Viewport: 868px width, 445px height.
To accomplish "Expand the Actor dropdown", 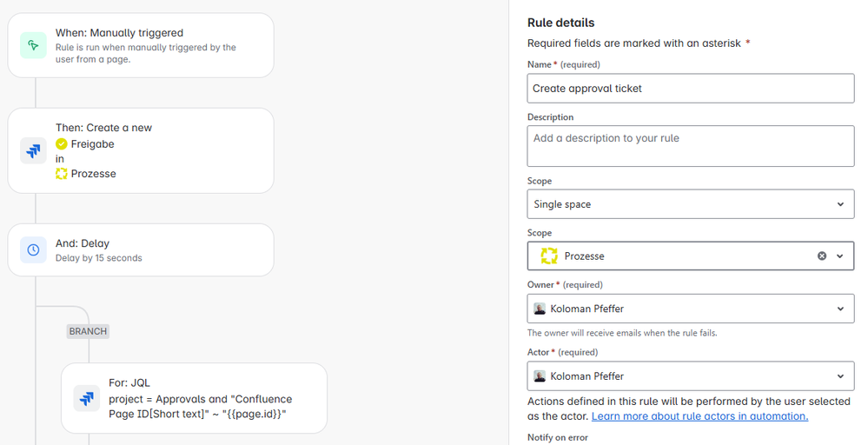I will click(x=839, y=376).
